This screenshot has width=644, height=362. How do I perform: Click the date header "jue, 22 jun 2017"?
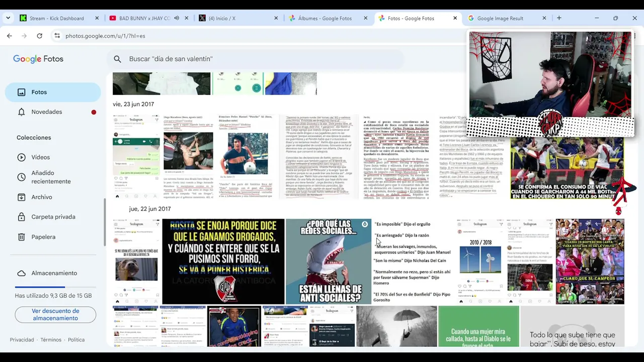click(x=150, y=209)
